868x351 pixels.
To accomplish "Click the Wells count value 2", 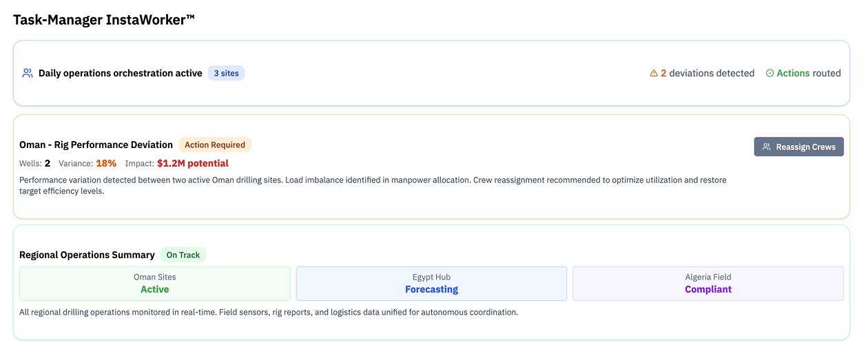I will click(48, 163).
